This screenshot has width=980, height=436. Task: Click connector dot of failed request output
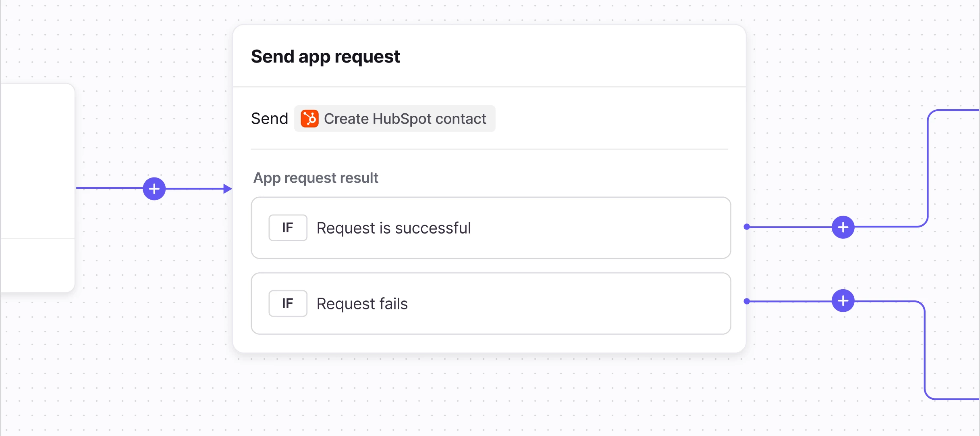coord(747,301)
